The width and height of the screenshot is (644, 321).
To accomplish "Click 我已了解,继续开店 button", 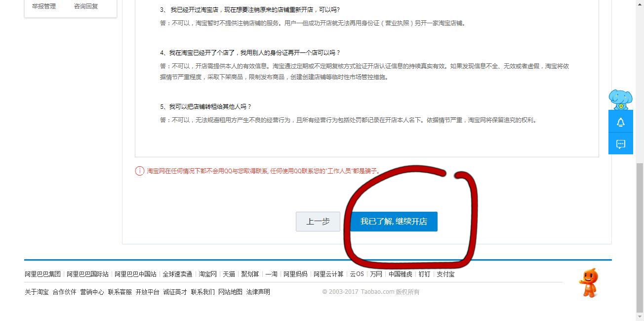I will click(x=394, y=222).
